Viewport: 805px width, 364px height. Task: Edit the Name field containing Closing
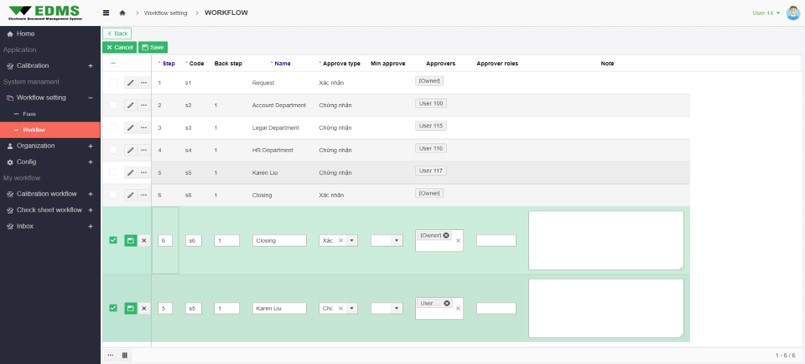pyautogui.click(x=279, y=240)
